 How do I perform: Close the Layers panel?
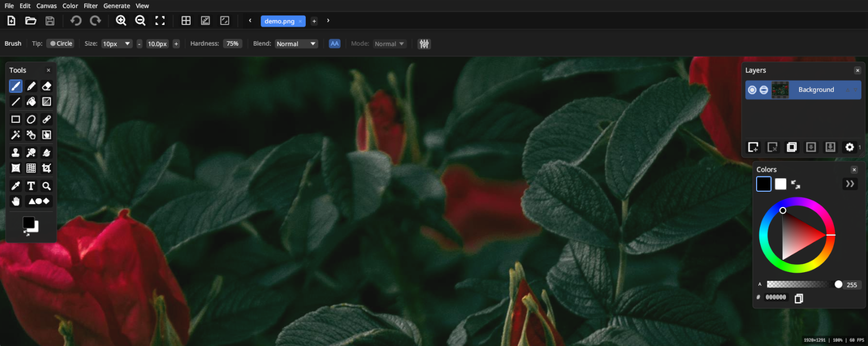pos(858,70)
